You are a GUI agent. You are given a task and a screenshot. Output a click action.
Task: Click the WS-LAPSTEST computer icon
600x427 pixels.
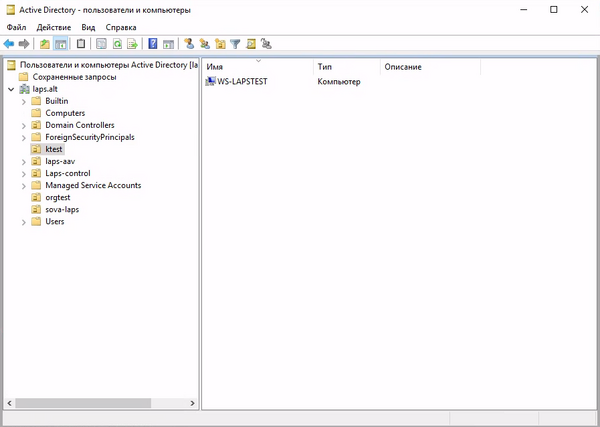tap(211, 81)
